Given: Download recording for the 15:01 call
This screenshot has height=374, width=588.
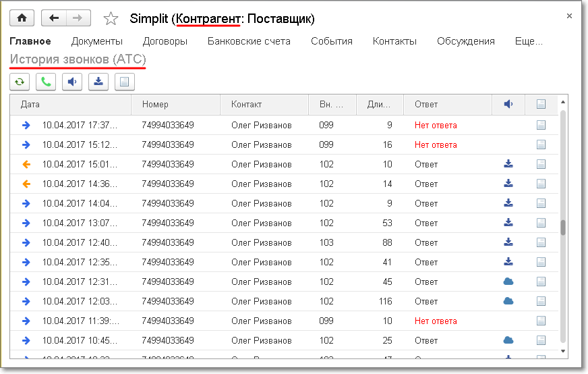Looking at the screenshot, I should coord(508,164).
